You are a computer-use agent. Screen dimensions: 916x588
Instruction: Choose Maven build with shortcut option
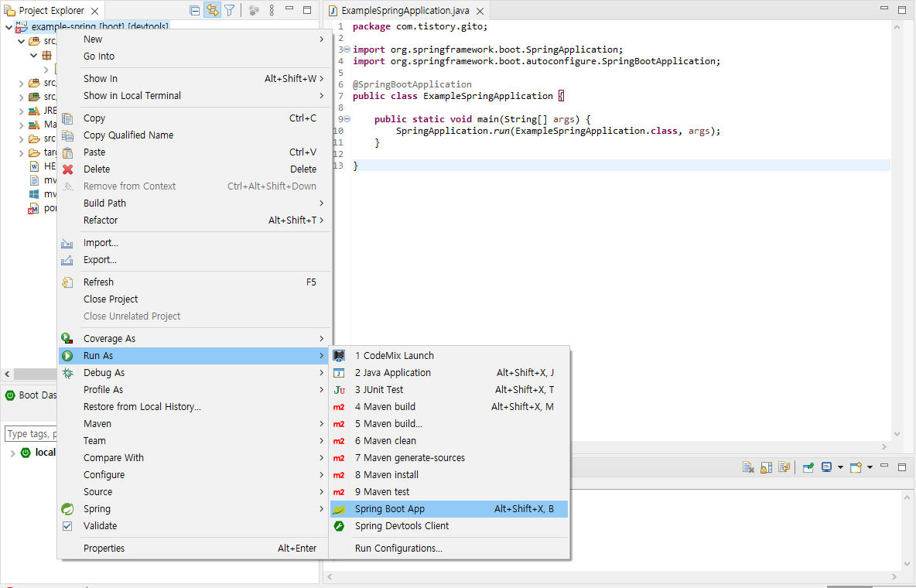(449, 407)
